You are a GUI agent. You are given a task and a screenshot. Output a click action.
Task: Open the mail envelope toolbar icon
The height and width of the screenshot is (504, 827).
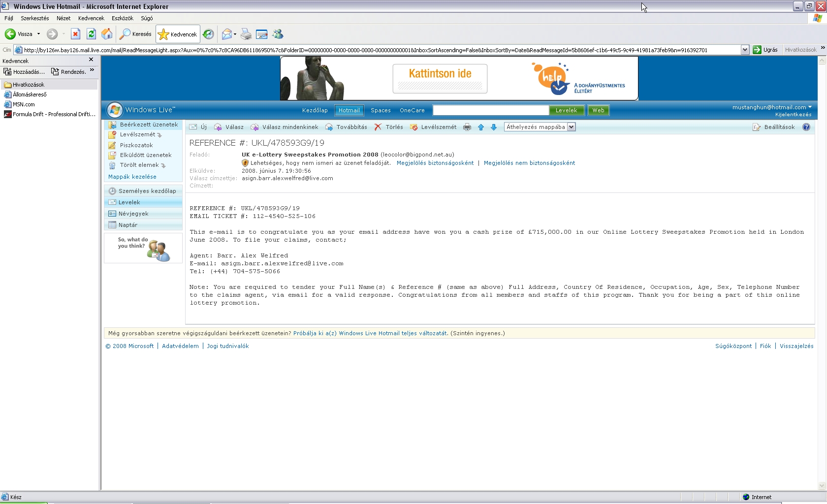click(x=226, y=34)
